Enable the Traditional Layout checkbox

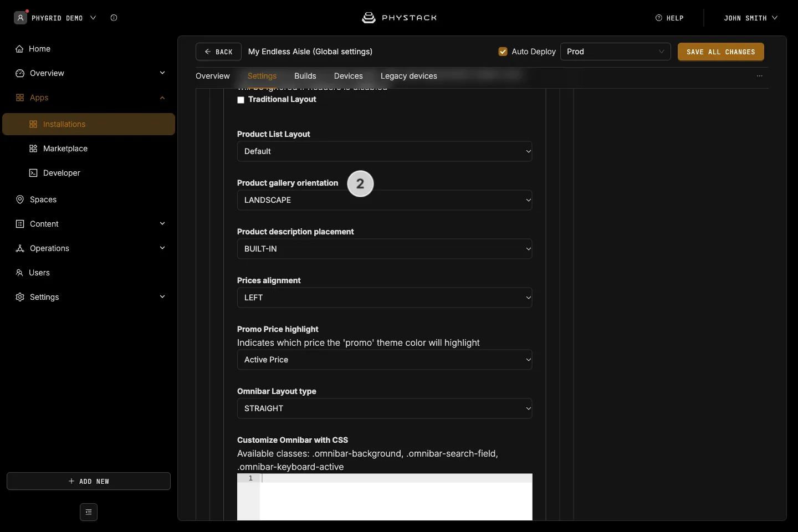[x=241, y=100]
